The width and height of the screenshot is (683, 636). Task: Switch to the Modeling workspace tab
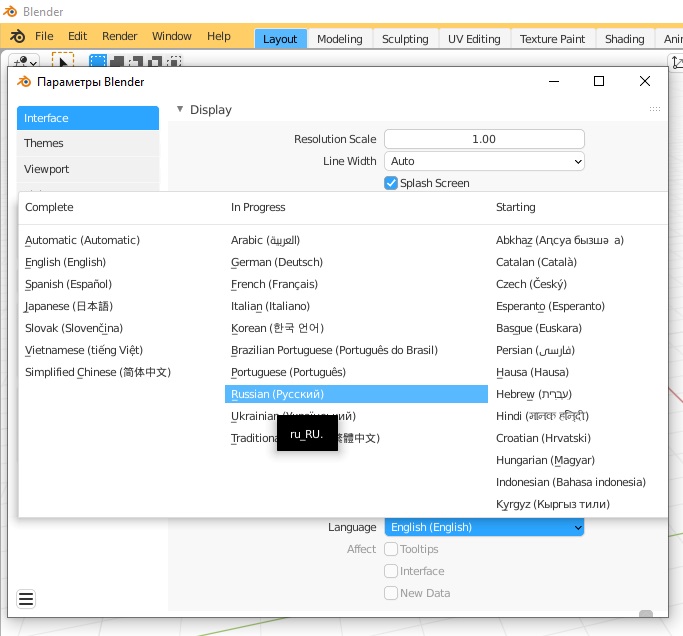click(x=340, y=39)
